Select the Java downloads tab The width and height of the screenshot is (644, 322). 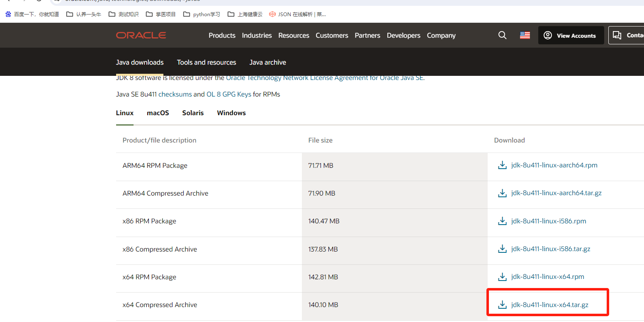point(140,63)
